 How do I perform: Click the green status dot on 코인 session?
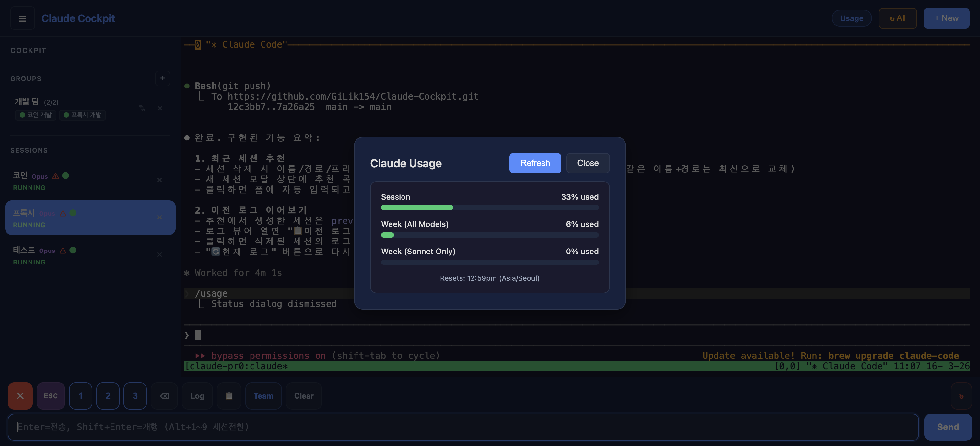coord(66,175)
